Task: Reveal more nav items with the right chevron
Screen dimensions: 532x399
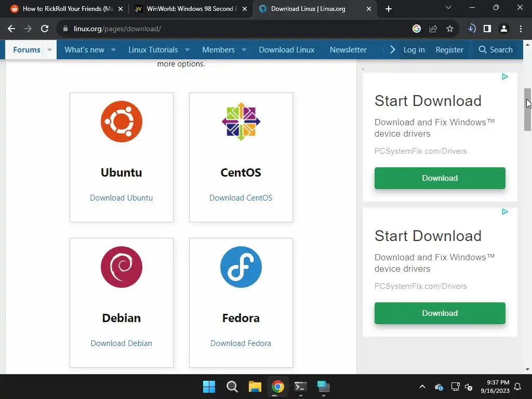Action: 392,50
